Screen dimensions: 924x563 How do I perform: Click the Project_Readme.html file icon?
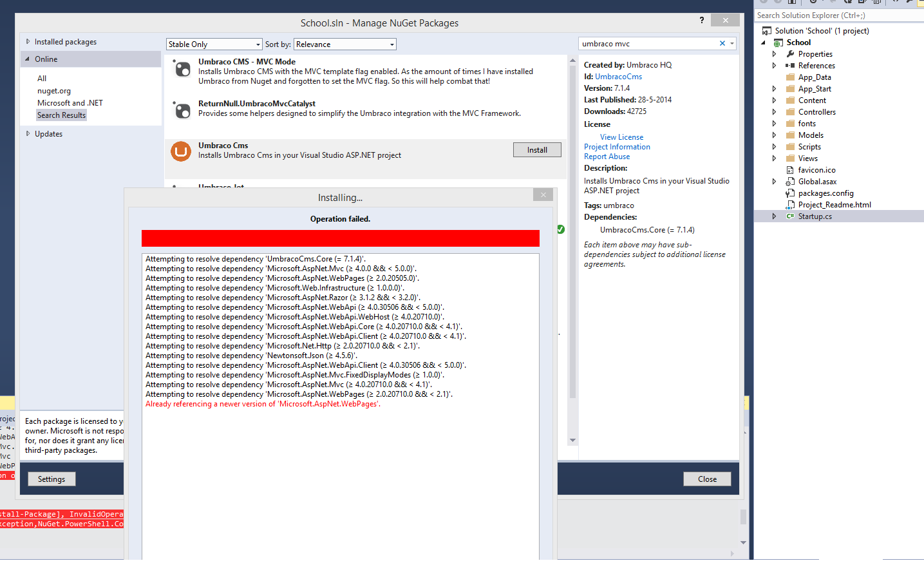tap(790, 205)
